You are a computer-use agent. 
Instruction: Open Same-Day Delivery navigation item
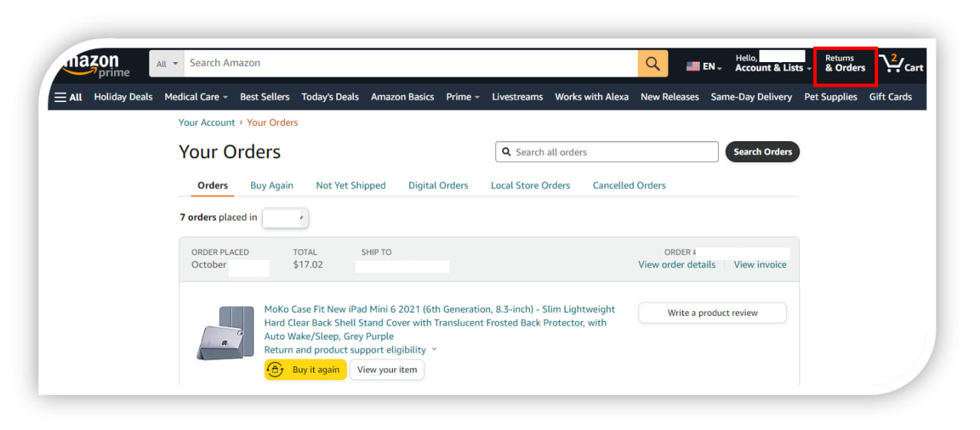(751, 97)
